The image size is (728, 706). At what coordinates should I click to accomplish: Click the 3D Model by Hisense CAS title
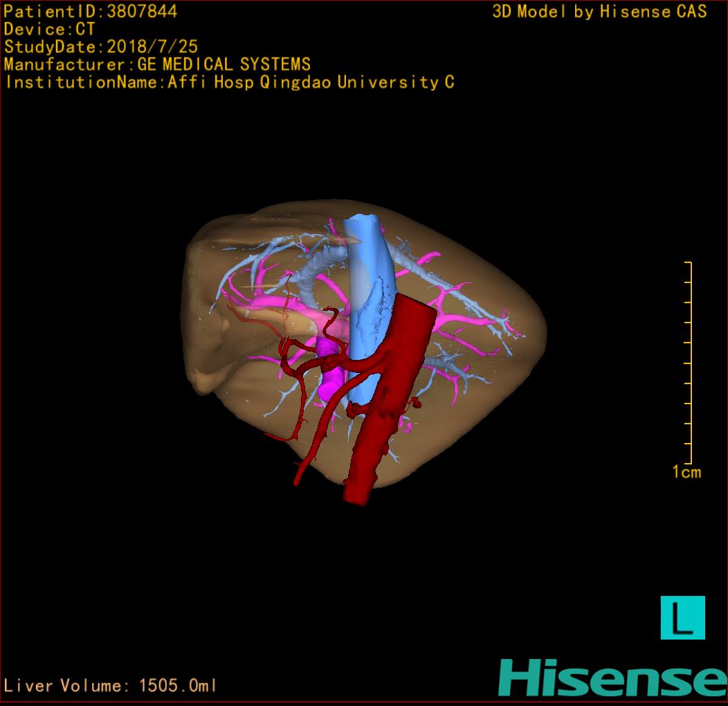click(599, 11)
